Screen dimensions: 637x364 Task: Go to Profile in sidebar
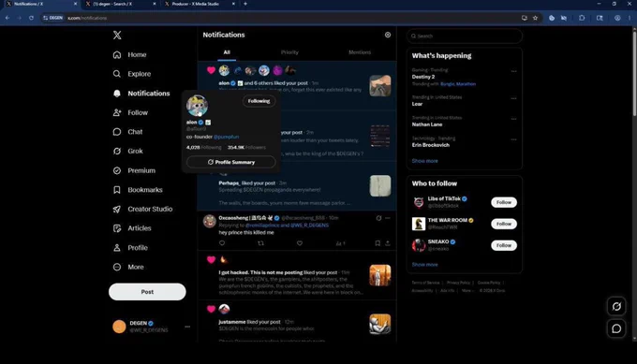click(x=130, y=248)
